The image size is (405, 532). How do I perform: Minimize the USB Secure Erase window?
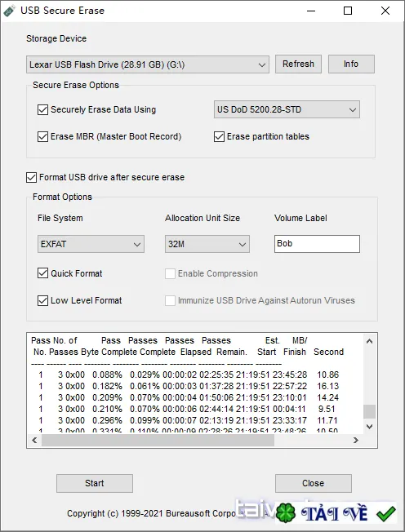(x=310, y=11)
